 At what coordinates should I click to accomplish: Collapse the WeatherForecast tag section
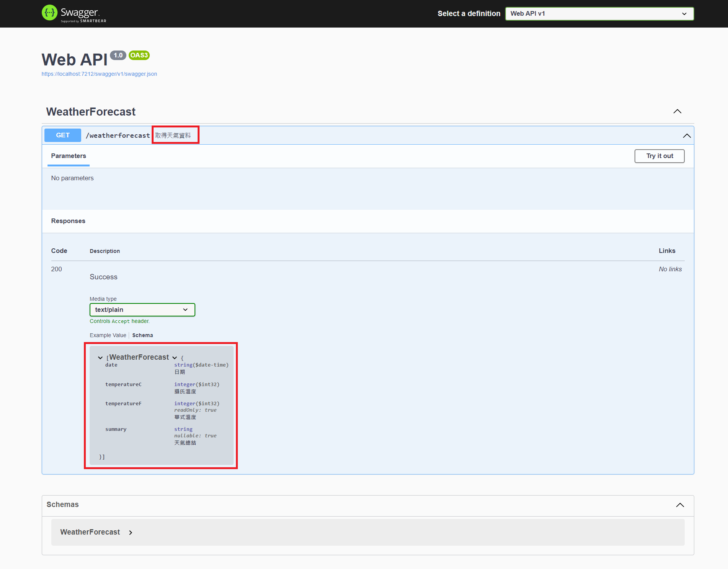click(677, 111)
